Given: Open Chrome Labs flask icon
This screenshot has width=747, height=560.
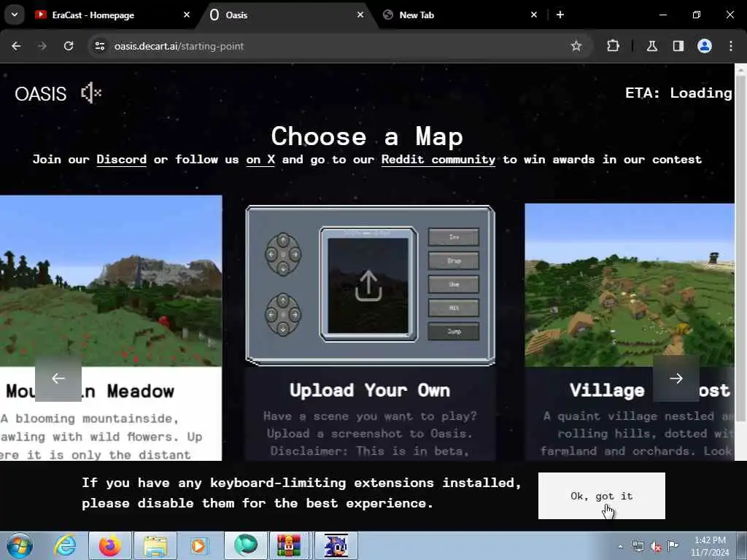Looking at the screenshot, I should click(x=652, y=46).
